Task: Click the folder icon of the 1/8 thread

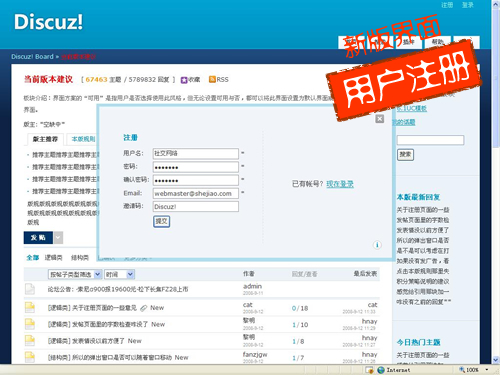Action: pos(30,340)
